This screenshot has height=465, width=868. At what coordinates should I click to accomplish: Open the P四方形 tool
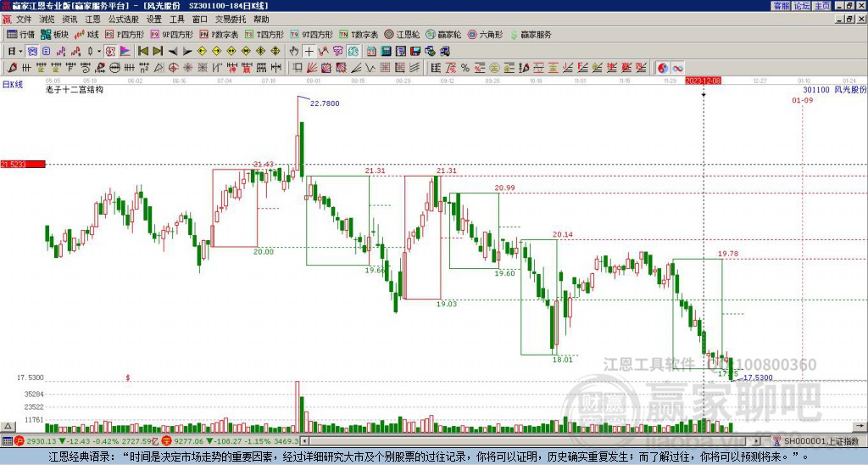(x=125, y=34)
